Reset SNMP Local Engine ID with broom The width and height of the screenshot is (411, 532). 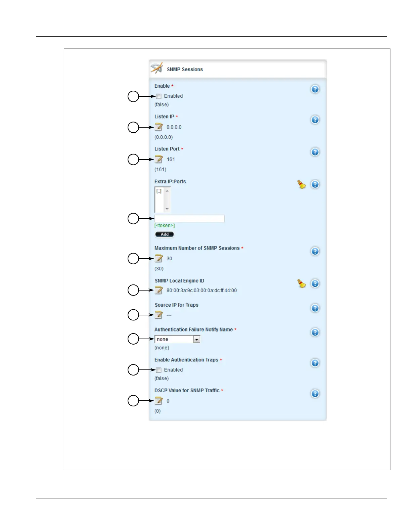pos(302,284)
